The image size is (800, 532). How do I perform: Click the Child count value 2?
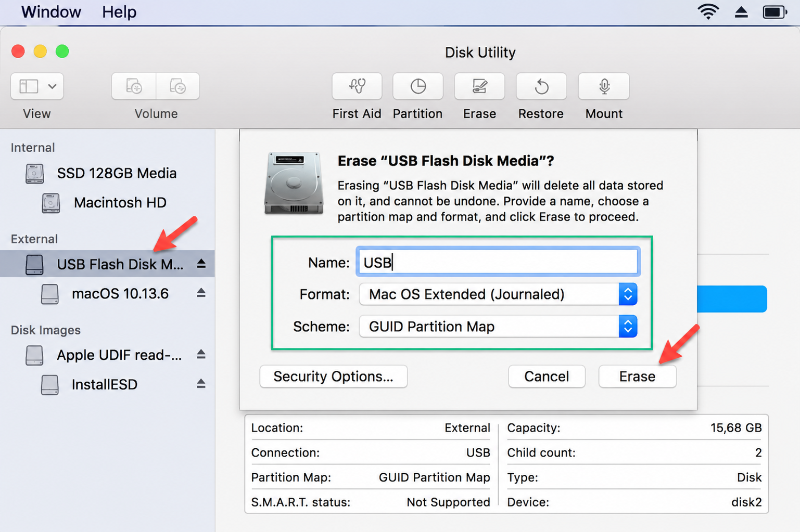click(x=758, y=452)
